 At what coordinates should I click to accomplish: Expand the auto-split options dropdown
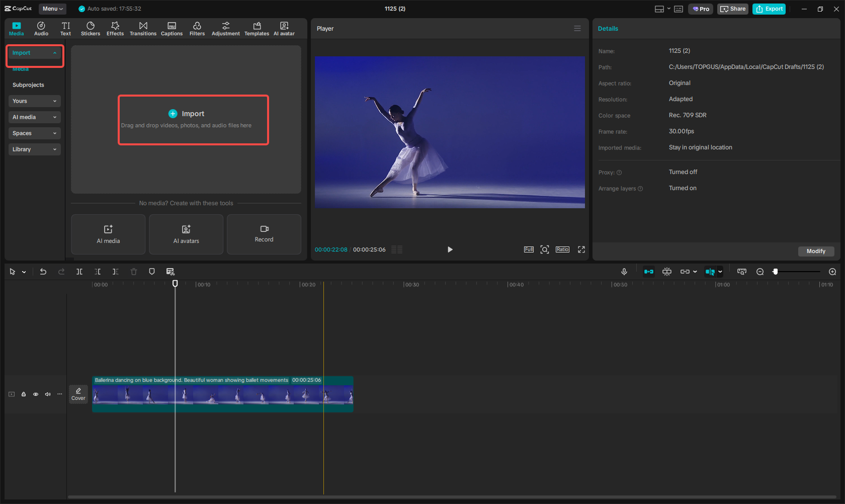pyautogui.click(x=720, y=272)
